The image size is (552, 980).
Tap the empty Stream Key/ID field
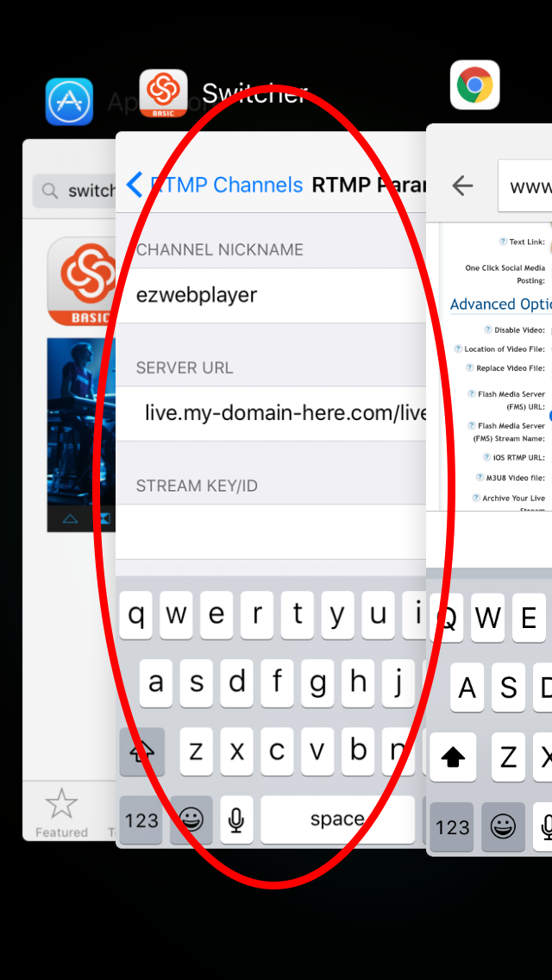point(271,531)
